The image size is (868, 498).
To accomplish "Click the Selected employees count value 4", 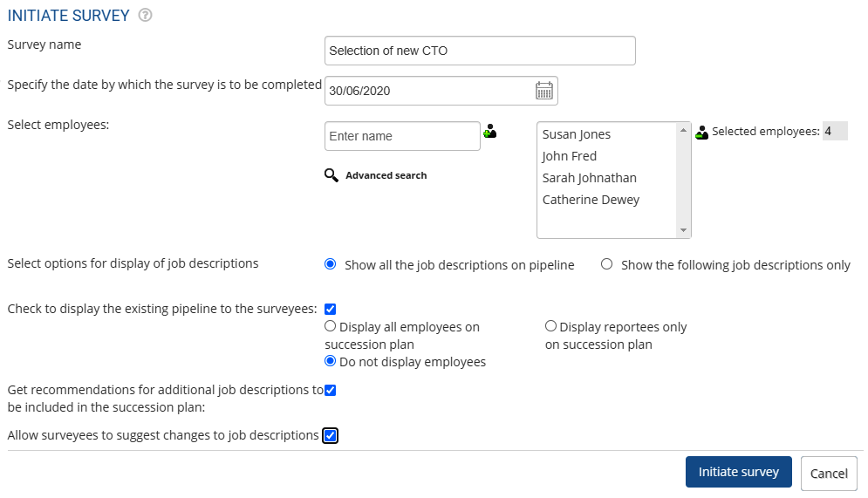I will coord(835,131).
